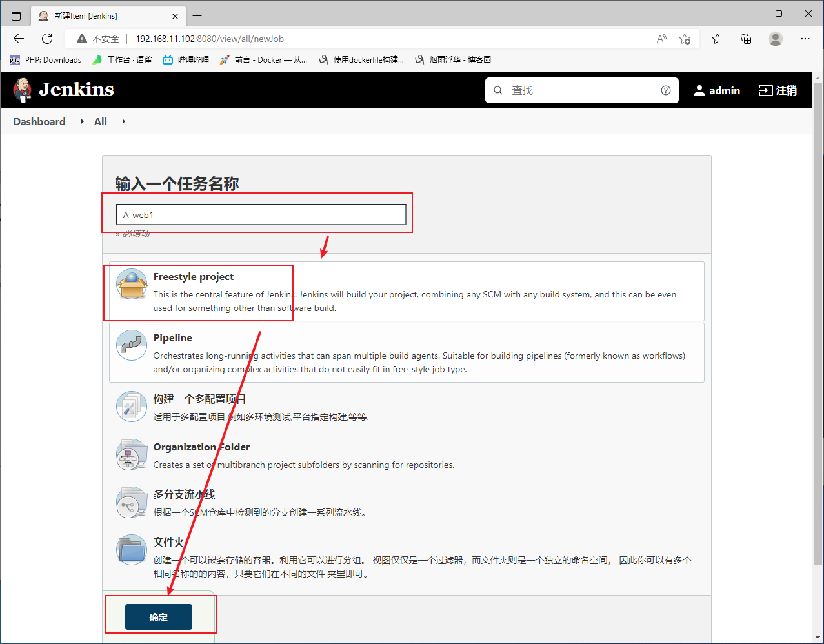Choose the Organization Folder title
824x644 pixels.
tap(201, 447)
